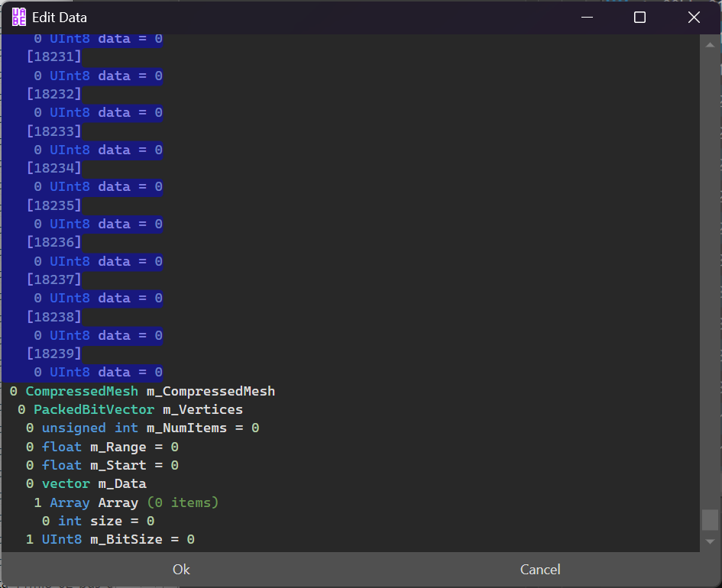
Task: Click the UInt8 m_BitSize line
Action: point(110,539)
